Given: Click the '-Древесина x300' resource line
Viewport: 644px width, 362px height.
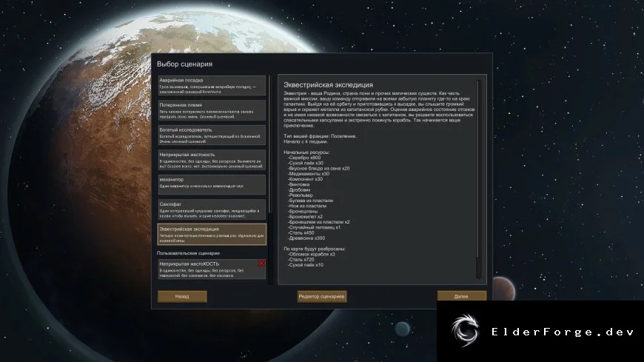Looking at the screenshot, I should pos(306,238).
